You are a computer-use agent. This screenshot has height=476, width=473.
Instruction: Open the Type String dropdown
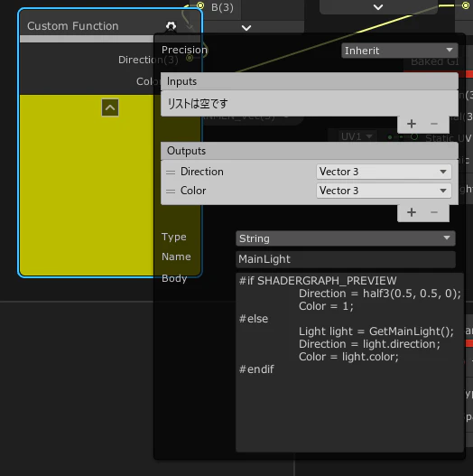(x=346, y=238)
